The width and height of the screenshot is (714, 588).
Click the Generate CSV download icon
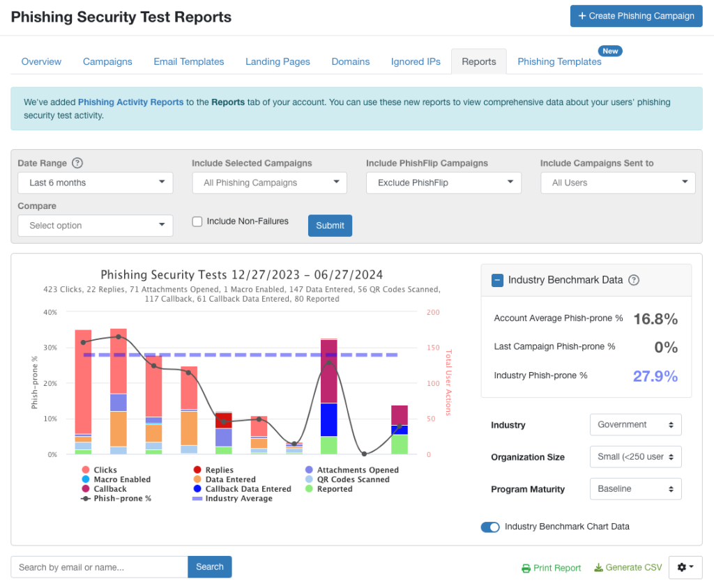point(598,568)
